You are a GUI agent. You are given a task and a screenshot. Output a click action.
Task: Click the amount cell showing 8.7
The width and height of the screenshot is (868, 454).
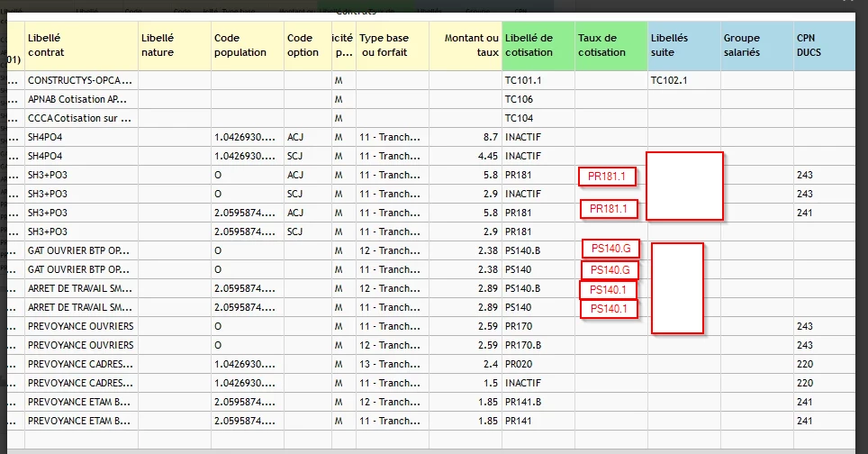[x=466, y=137]
